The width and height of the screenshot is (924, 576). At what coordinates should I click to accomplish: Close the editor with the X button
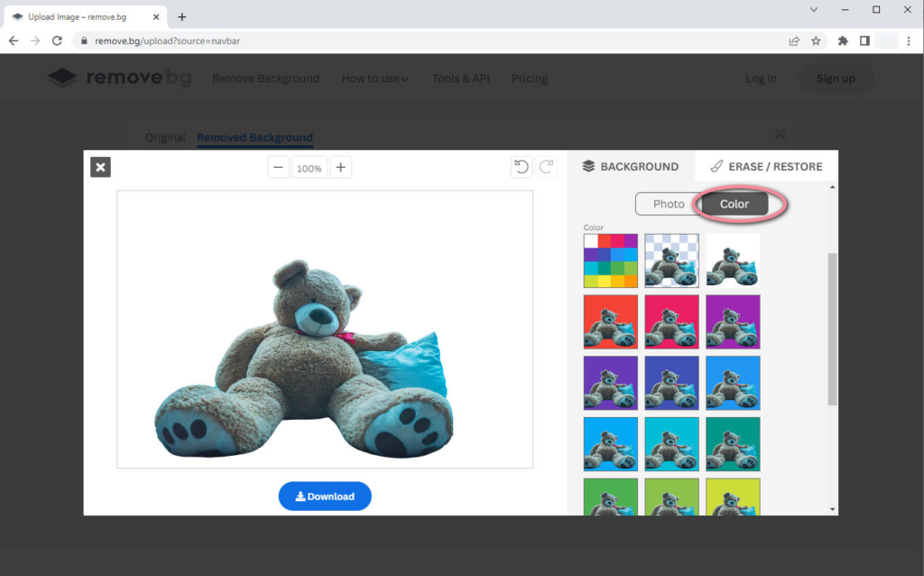point(100,167)
